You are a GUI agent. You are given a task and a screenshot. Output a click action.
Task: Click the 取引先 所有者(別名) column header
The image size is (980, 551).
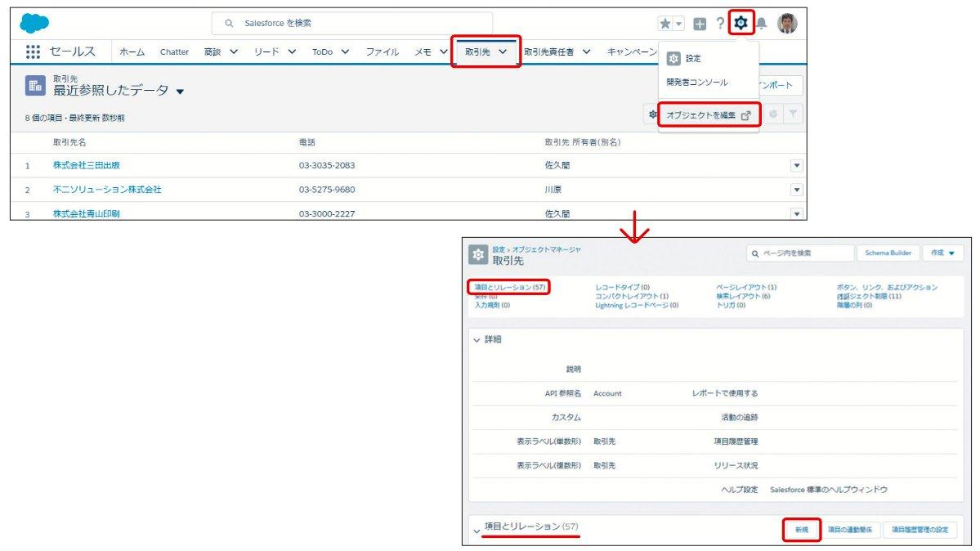click(583, 142)
